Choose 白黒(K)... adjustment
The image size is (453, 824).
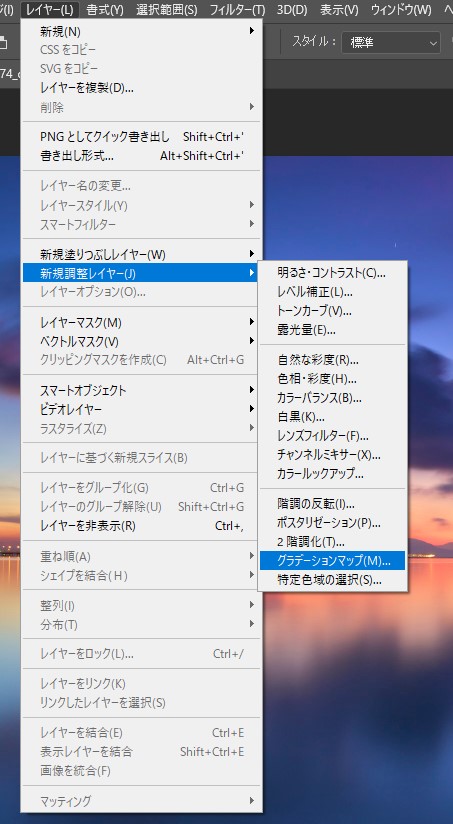(333, 417)
